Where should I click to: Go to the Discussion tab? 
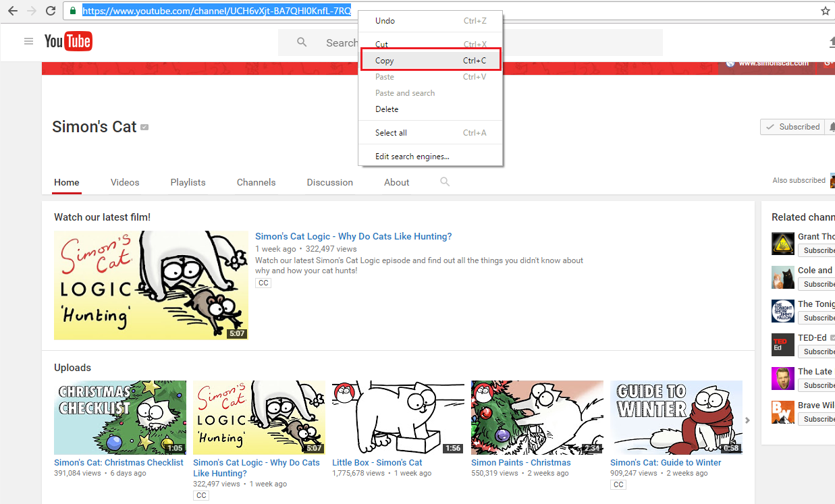pyautogui.click(x=329, y=182)
